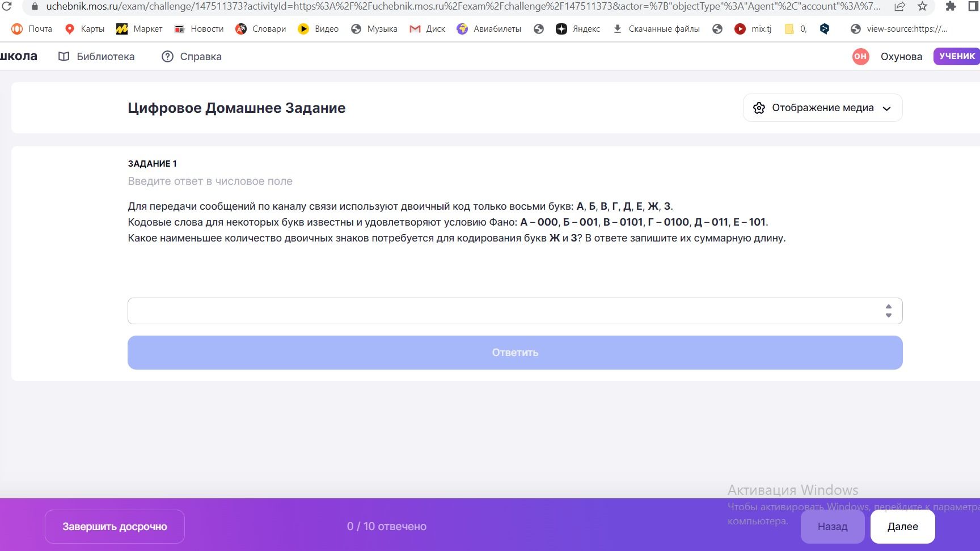The width and height of the screenshot is (980, 551).
Task: Open the Диск bookmark
Action: 428,29
